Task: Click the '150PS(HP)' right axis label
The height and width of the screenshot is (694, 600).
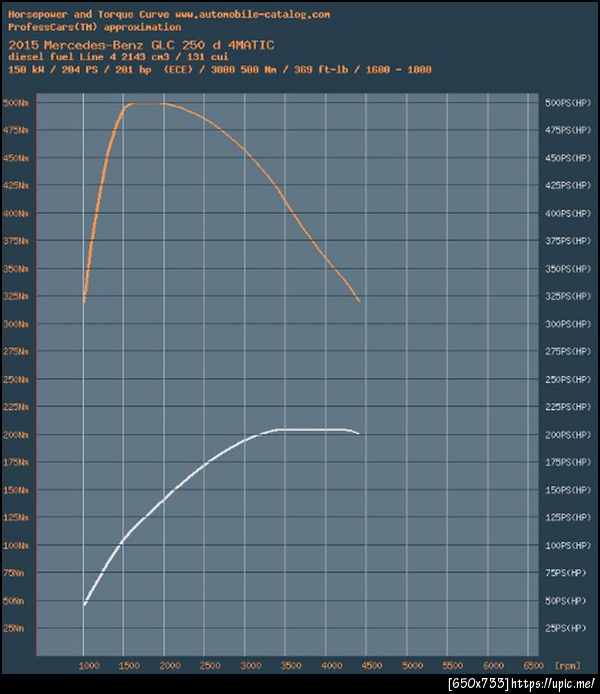Action: coord(568,490)
